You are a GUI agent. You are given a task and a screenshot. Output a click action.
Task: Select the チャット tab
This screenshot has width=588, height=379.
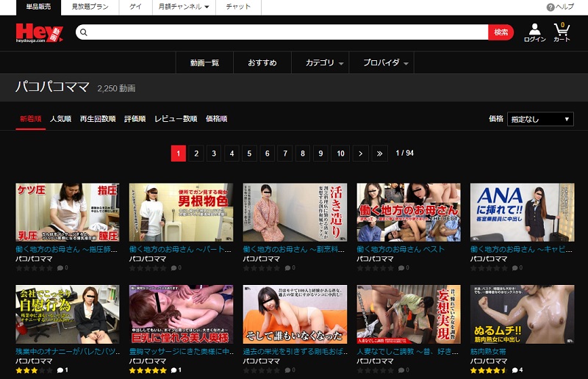click(238, 7)
